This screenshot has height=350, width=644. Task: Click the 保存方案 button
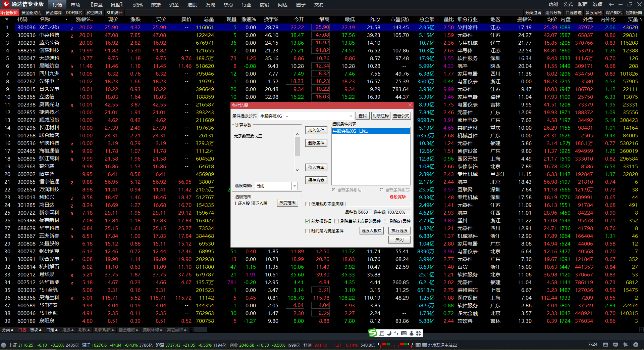coord(316,180)
